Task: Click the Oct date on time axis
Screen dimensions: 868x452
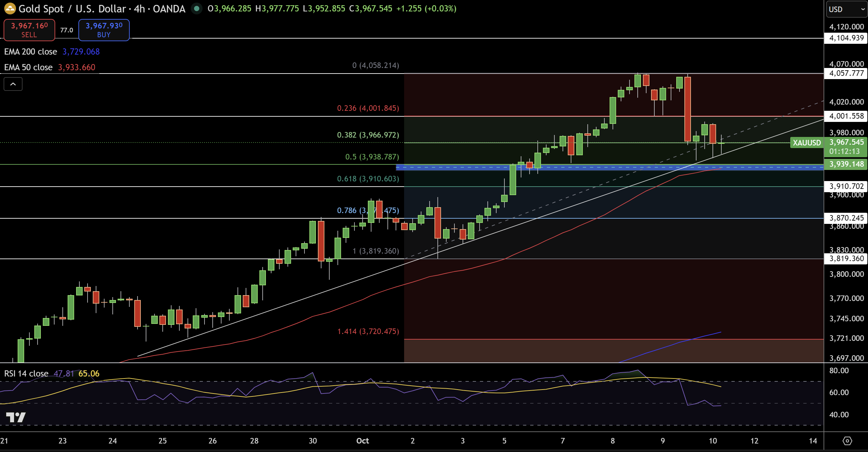Action: pyautogui.click(x=363, y=441)
